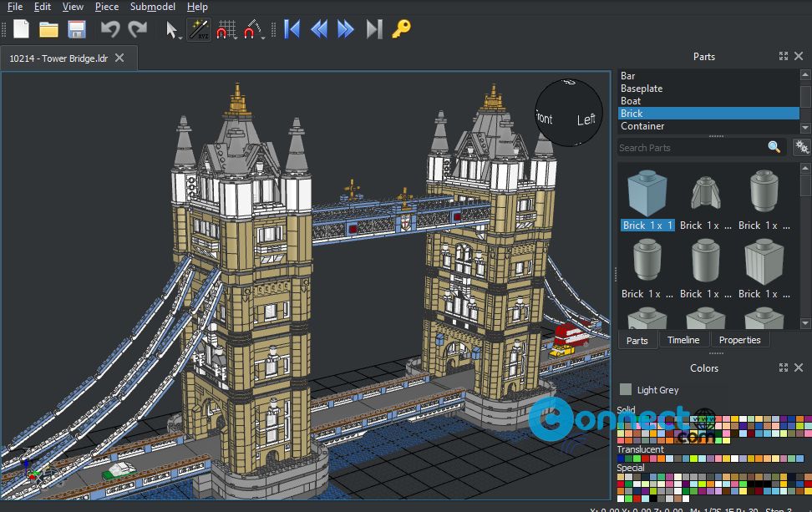812x512 pixels.
Task: Select the Bar category
Action: coord(708,76)
